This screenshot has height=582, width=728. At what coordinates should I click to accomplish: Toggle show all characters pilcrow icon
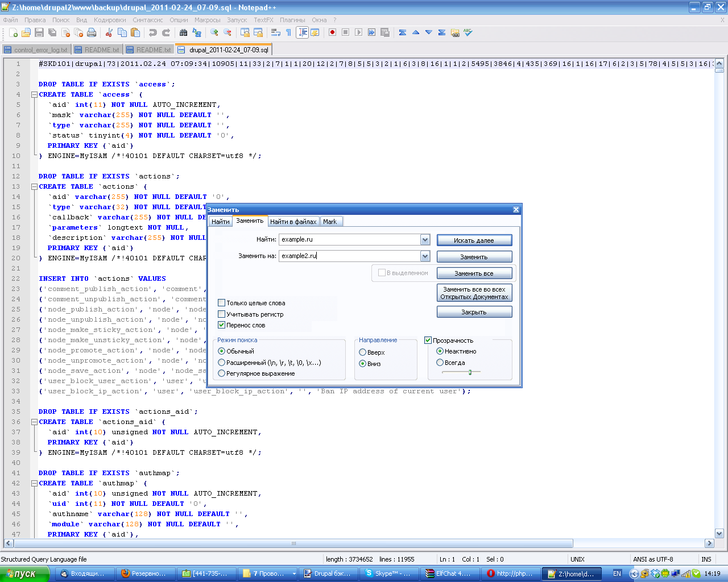[289, 33]
